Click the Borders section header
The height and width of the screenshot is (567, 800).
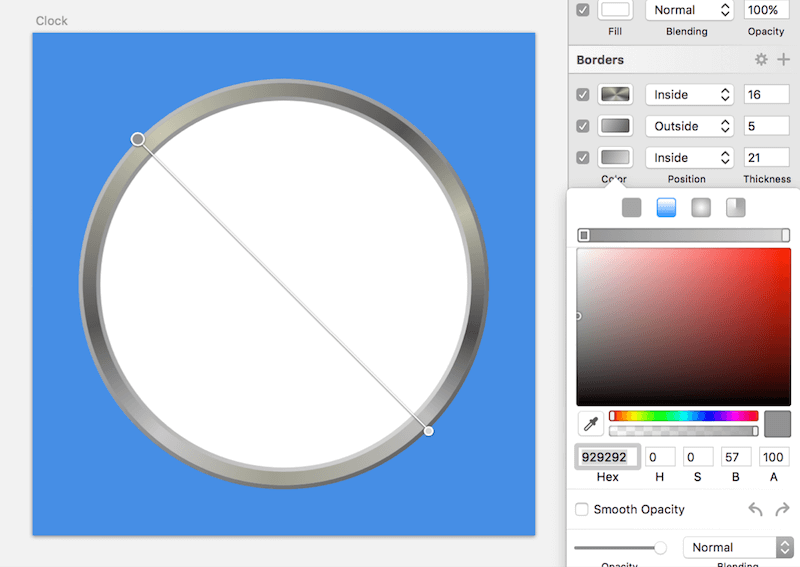(x=600, y=60)
